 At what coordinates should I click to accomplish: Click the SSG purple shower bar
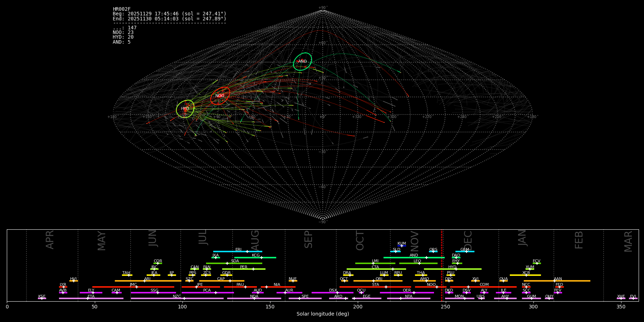point(153,293)
